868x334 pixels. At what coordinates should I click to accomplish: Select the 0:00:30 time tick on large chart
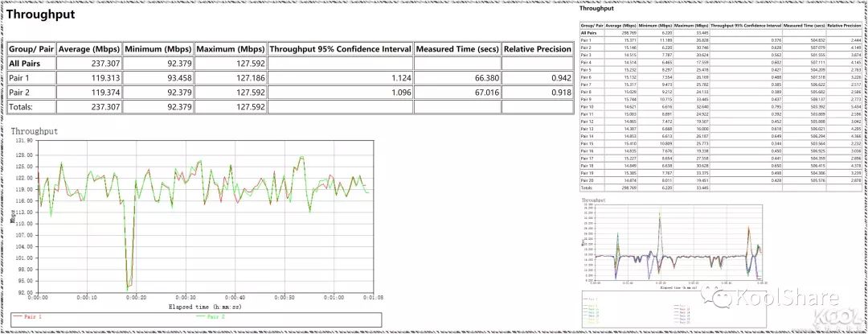click(x=186, y=298)
